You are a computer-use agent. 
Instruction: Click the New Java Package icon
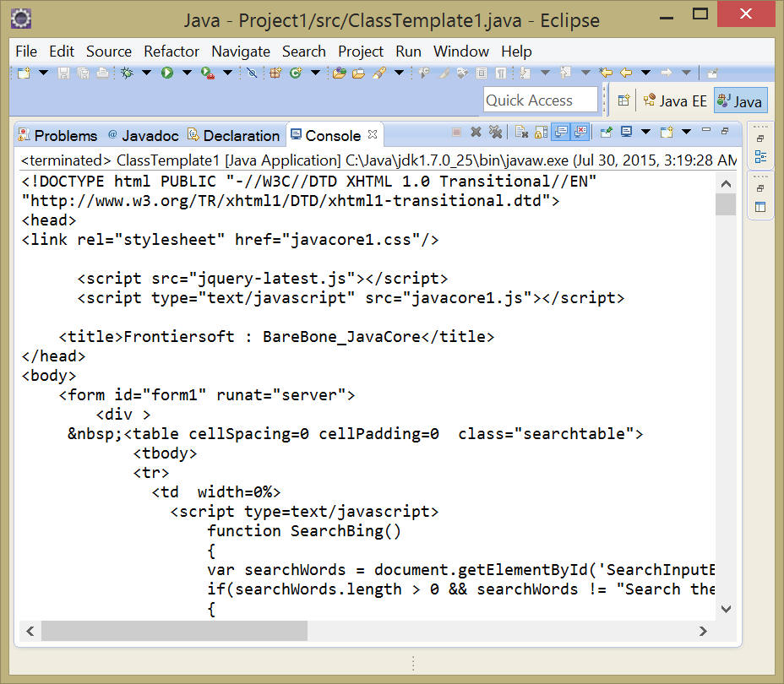tap(275, 73)
